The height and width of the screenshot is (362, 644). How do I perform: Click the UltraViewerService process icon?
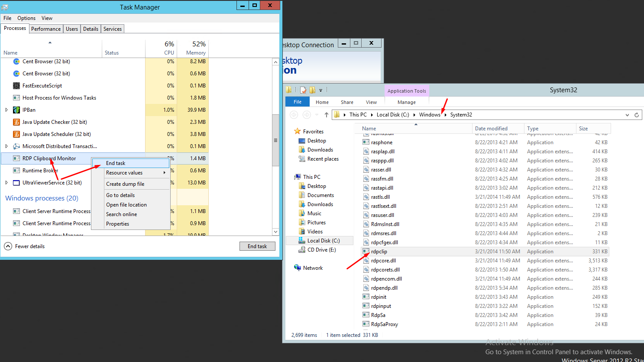tap(16, 183)
